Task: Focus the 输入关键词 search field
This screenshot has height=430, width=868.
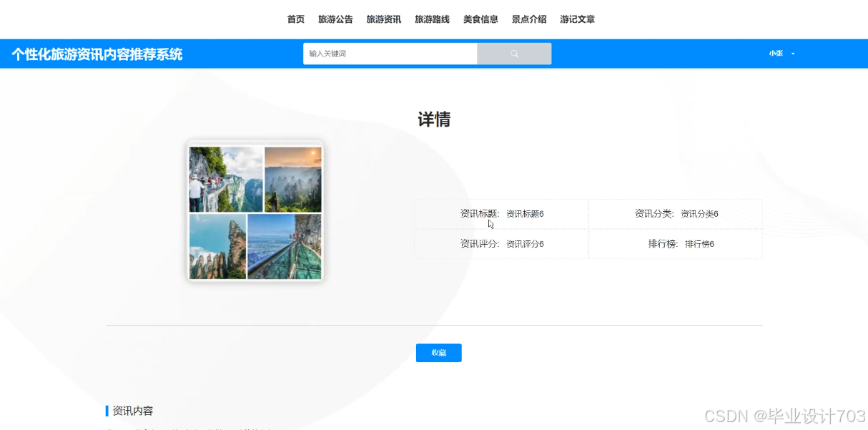Action: point(390,54)
